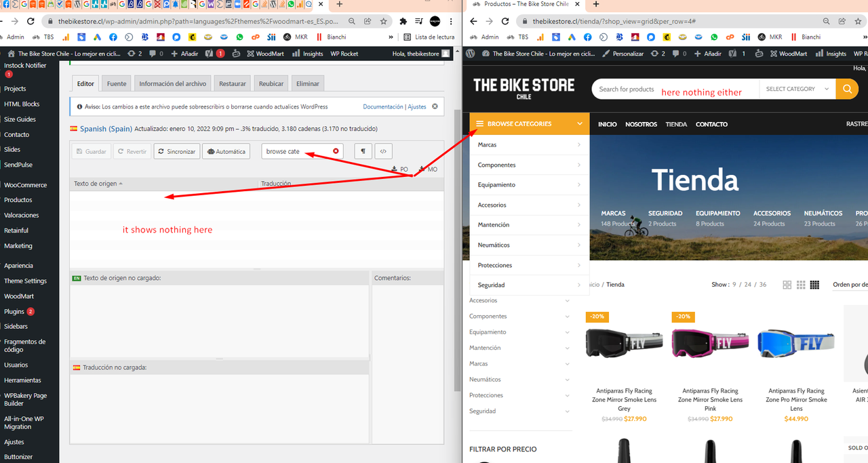Expand Accesorios in the sidebar category filter
Image resolution: width=868 pixels, height=463 pixels.
(568, 300)
